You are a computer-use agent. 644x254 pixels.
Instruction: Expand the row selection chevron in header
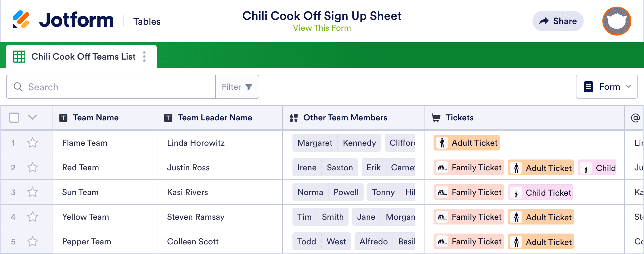point(33,117)
